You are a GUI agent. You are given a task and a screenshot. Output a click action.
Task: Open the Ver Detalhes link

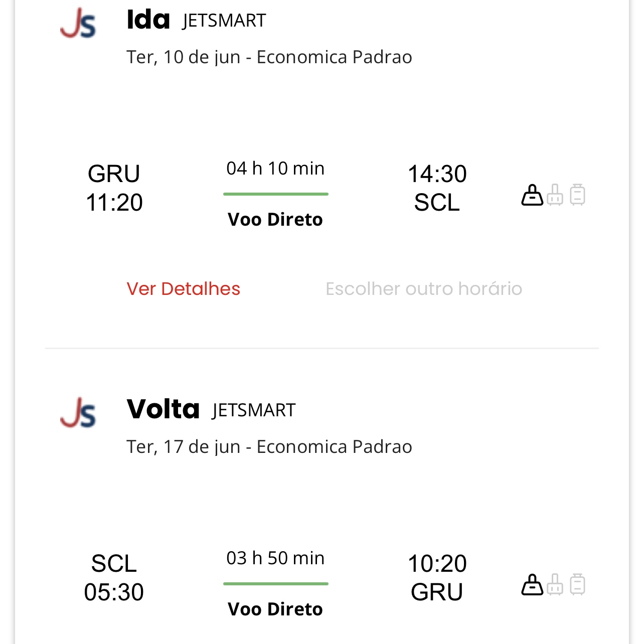click(x=183, y=289)
